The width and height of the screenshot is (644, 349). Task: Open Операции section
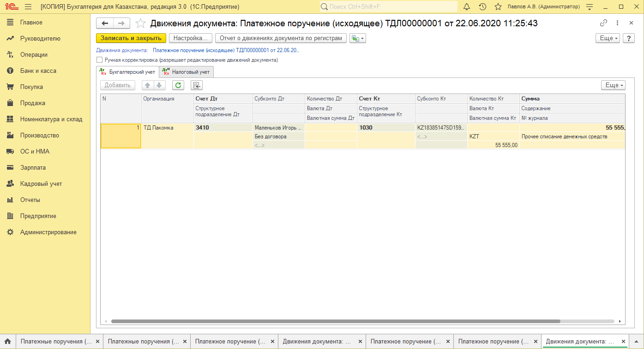34,55
